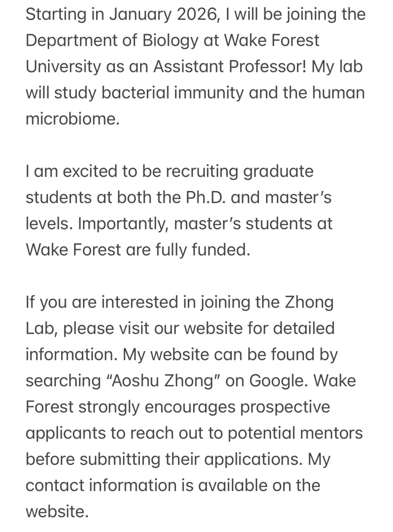Tap the final word "website."
393x532 pixels.
coord(57,512)
